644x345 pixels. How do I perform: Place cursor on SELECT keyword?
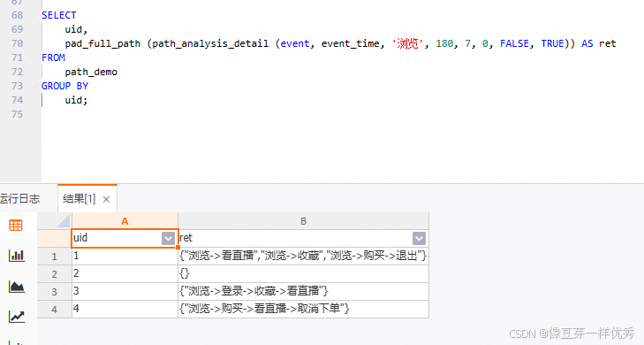click(x=58, y=15)
